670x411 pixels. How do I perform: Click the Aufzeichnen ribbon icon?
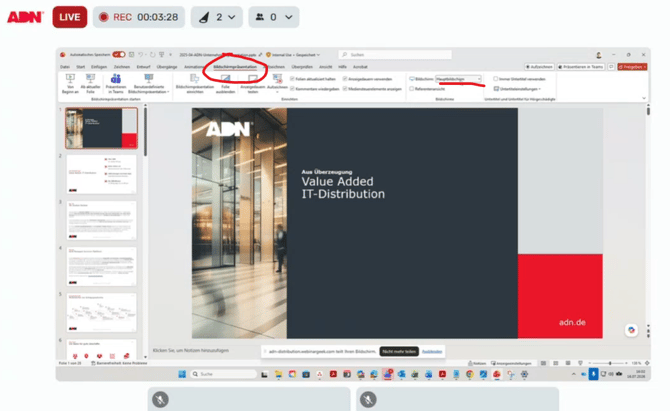[x=277, y=79]
